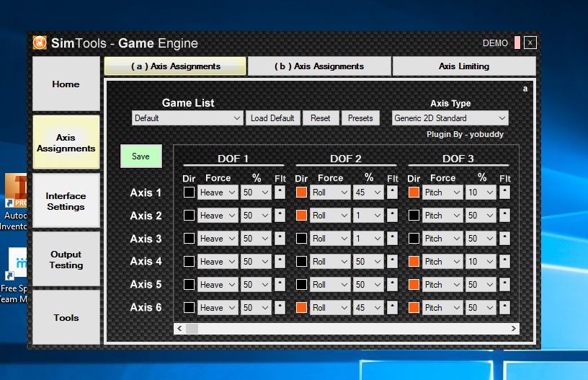Screen dimensions: 588x380
Task: Click the DEMO label in title bar
Action: [495, 43]
